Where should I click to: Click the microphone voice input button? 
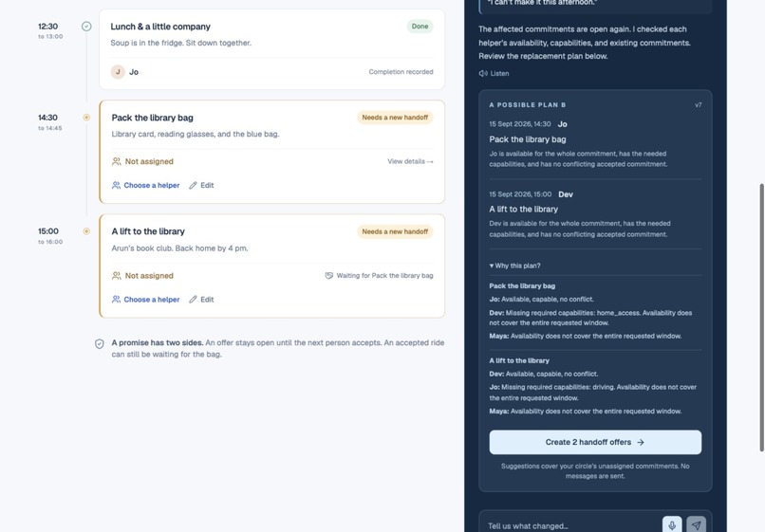(x=672, y=525)
